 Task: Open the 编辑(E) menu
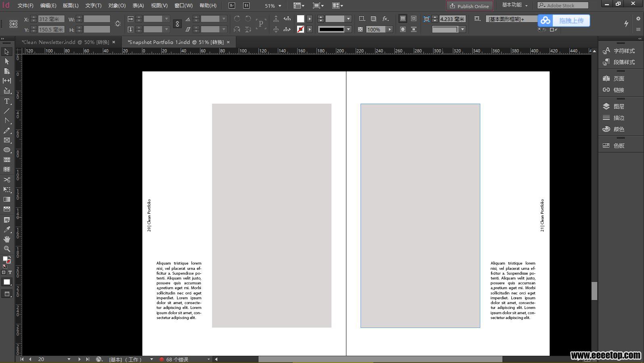48,6
